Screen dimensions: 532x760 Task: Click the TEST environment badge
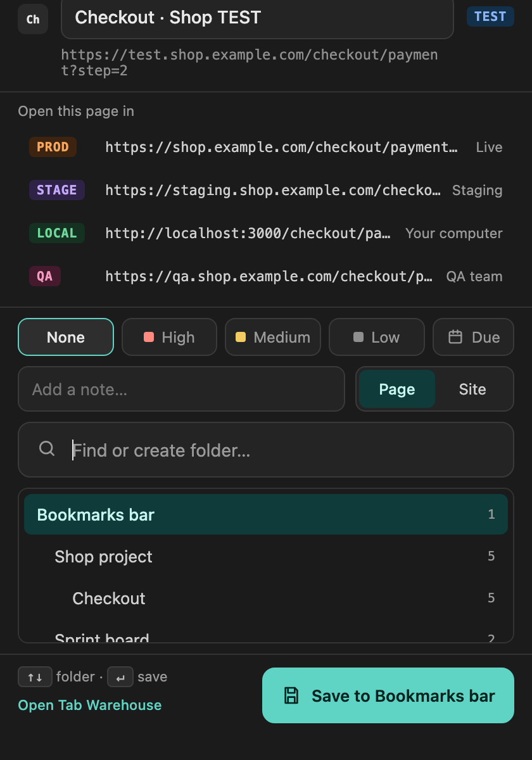[x=490, y=16]
